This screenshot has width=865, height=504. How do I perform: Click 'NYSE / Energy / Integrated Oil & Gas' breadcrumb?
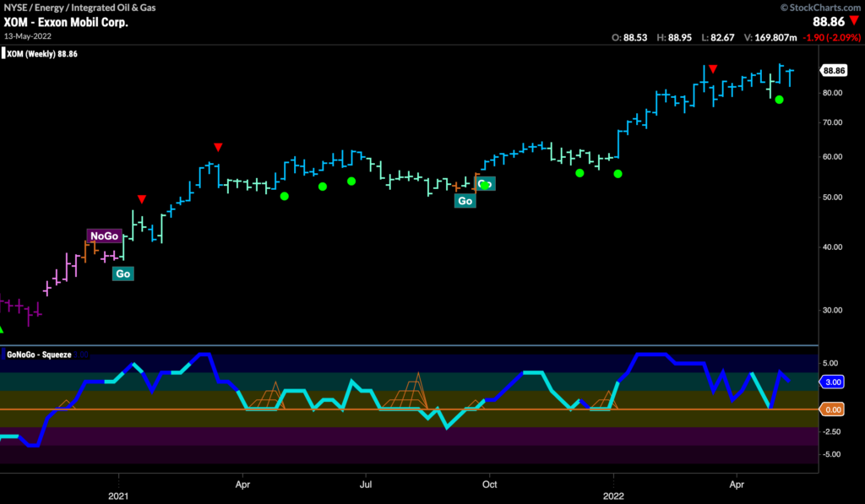[79, 8]
